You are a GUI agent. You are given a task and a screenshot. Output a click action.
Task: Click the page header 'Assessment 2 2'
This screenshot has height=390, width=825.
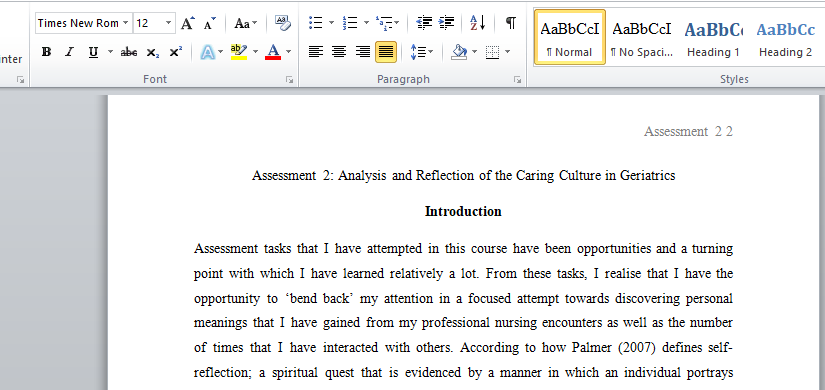point(688,132)
